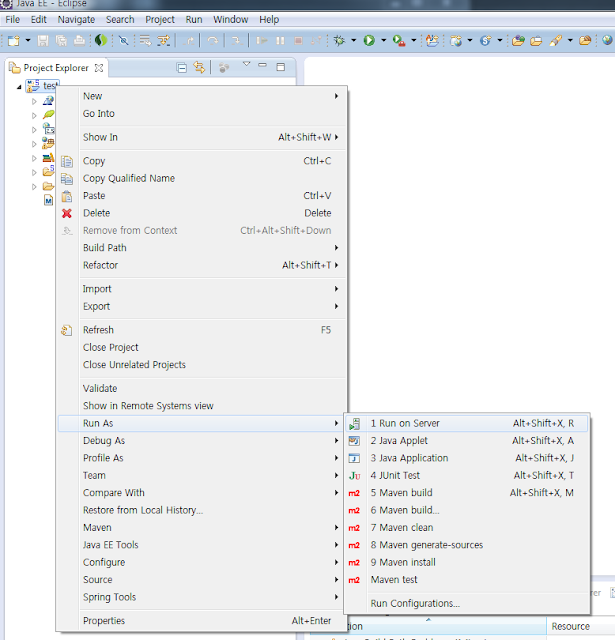Viewport: 615px width, 640px height.
Task: Open the external tools dropdown arrow
Action: click(413, 40)
